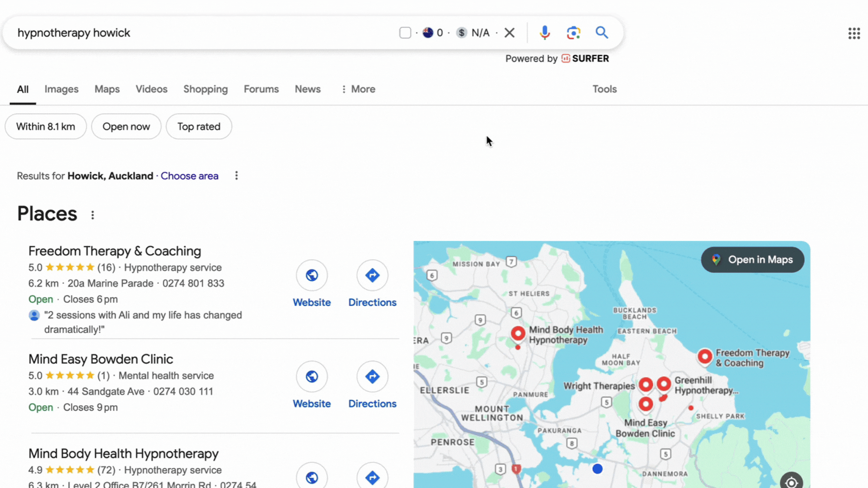This screenshot has height=488, width=868.
Task: Click the locate-me target button on map
Action: 791,482
